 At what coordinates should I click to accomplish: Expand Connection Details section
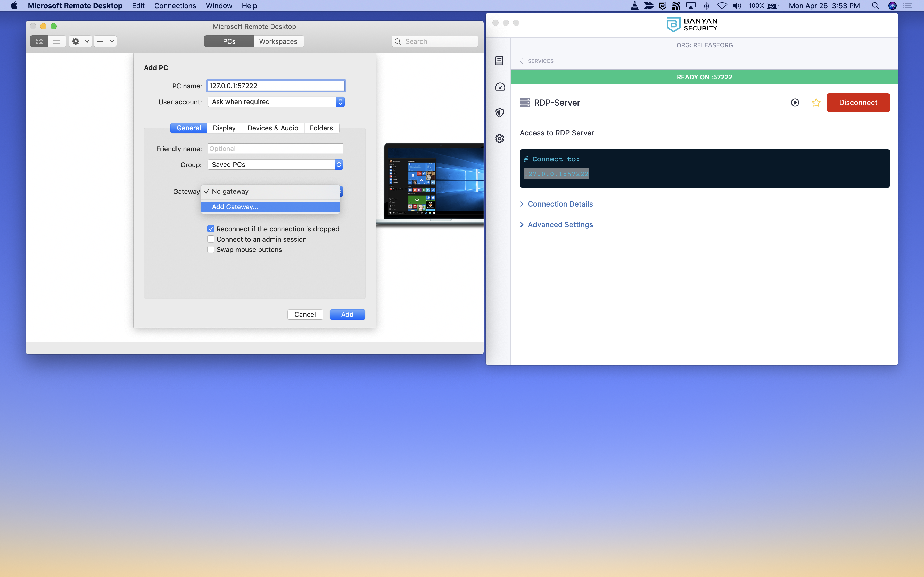tap(560, 204)
